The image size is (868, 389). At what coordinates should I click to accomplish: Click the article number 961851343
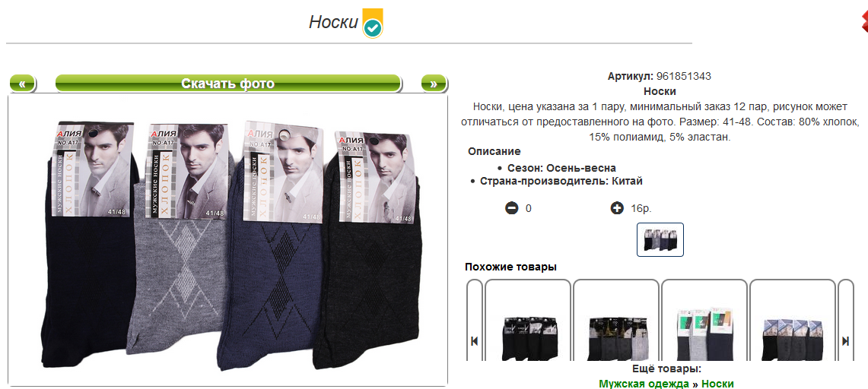click(684, 76)
